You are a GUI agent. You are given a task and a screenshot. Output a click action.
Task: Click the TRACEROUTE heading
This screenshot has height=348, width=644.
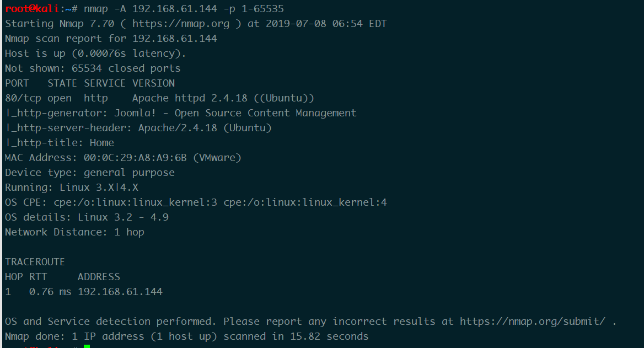pos(35,262)
